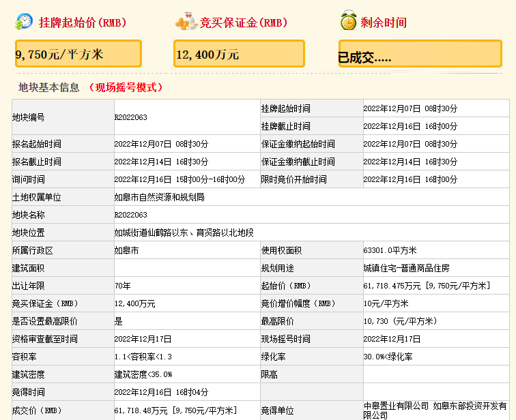516x420 pixels.
Task: Click the 保证金缴纳截止时间 label
Action: click(x=298, y=162)
